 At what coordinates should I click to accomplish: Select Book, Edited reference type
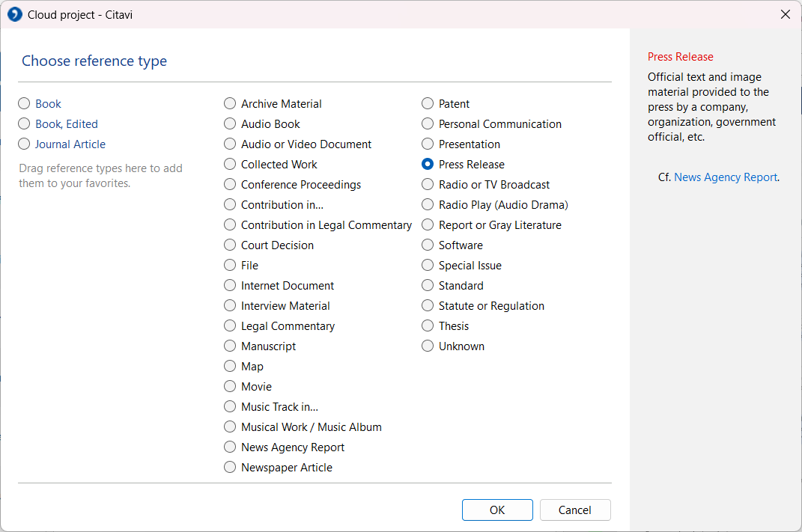(x=25, y=124)
